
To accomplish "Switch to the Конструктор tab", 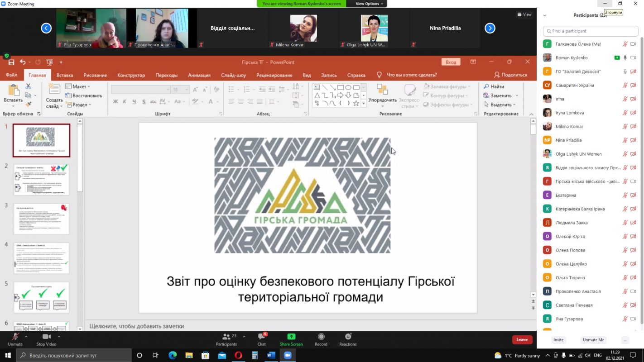I will click(x=131, y=75).
